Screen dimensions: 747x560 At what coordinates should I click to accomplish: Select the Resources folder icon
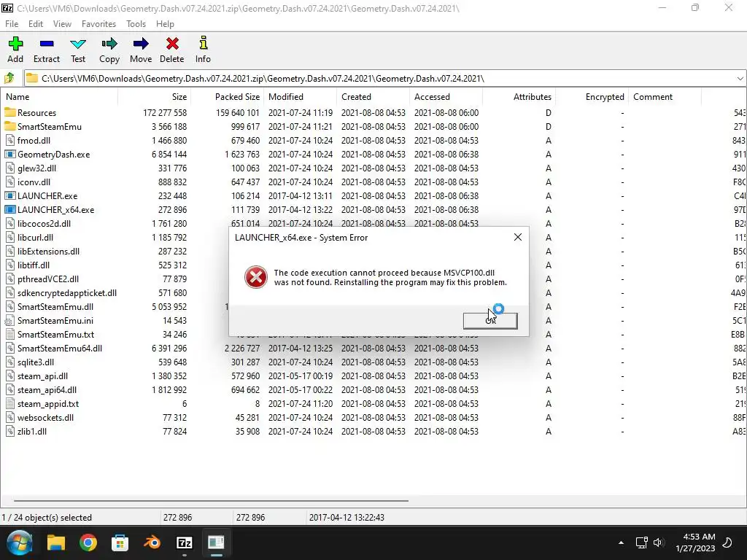[10, 112]
